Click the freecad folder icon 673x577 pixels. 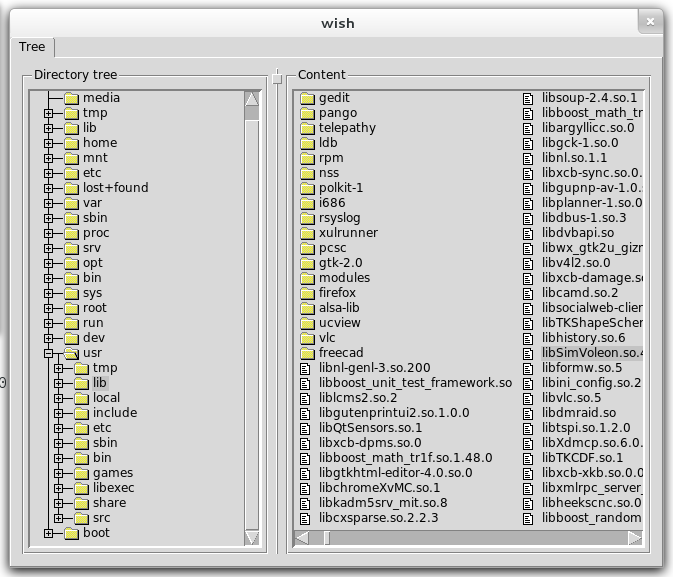307,353
